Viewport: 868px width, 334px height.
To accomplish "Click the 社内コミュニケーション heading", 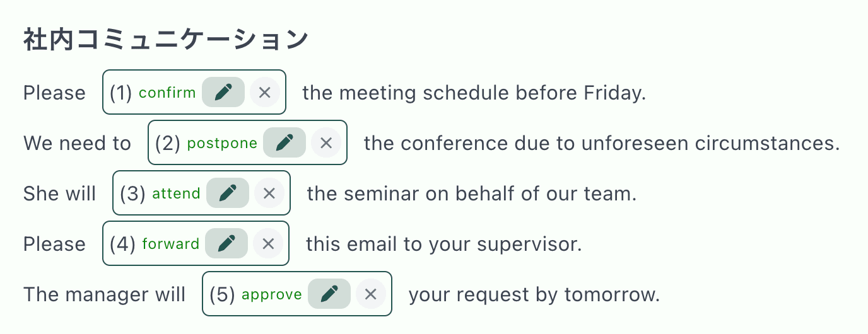I will point(166,40).
